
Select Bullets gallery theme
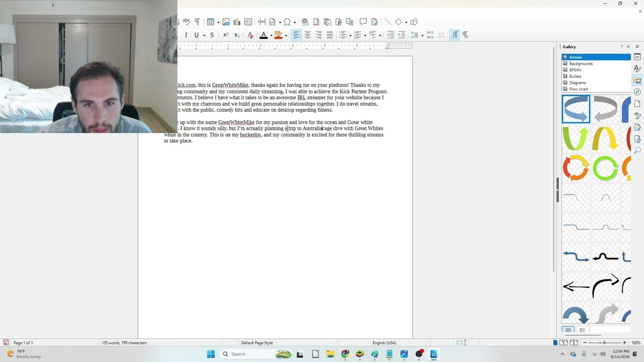click(596, 76)
